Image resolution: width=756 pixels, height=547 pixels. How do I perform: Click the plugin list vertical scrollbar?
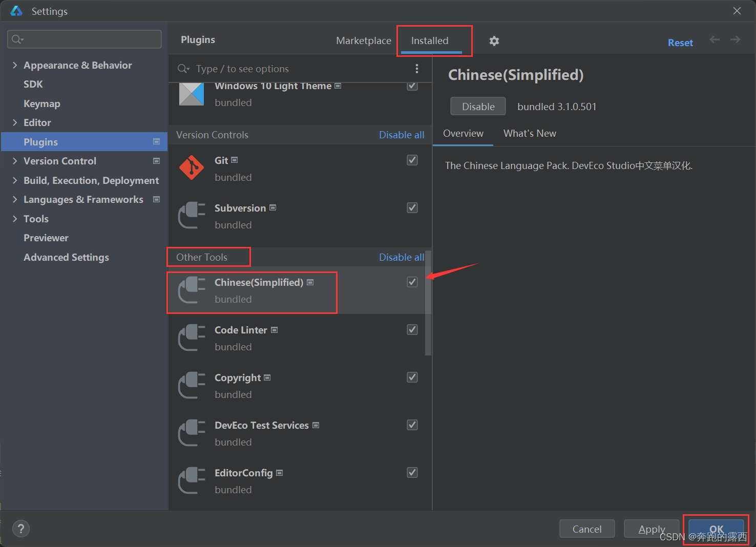[x=428, y=303]
